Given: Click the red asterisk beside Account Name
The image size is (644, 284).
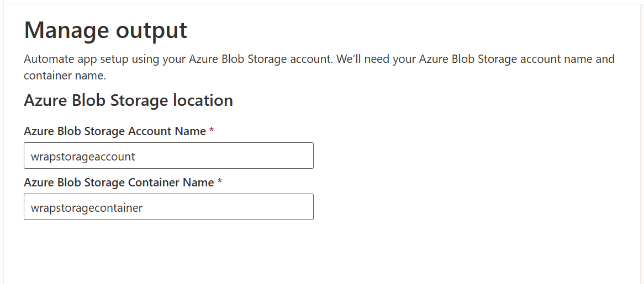Looking at the screenshot, I should tap(212, 131).
